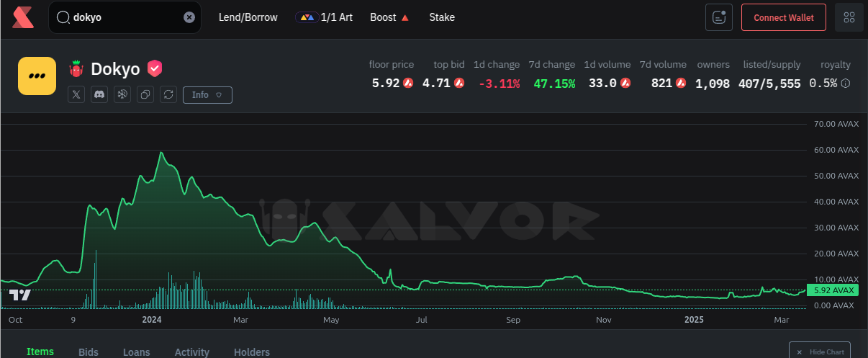This screenshot has height=358, width=868.
Task: Open the royalty info circle icon
Action: click(846, 84)
